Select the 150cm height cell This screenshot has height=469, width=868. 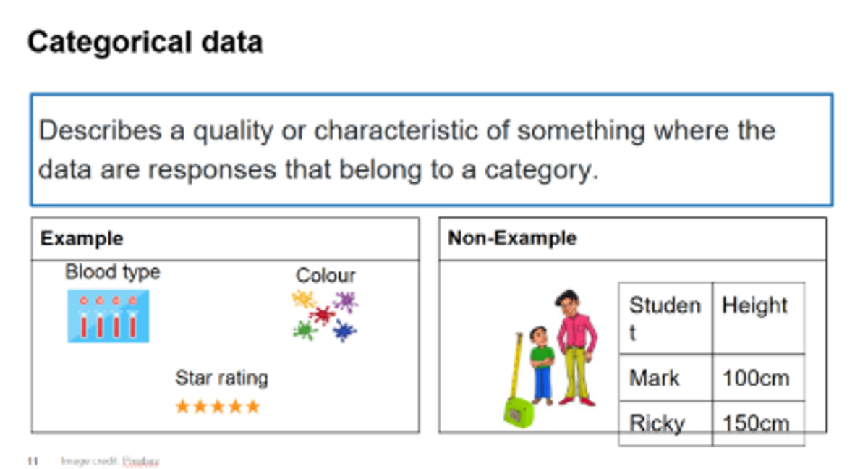tap(758, 423)
